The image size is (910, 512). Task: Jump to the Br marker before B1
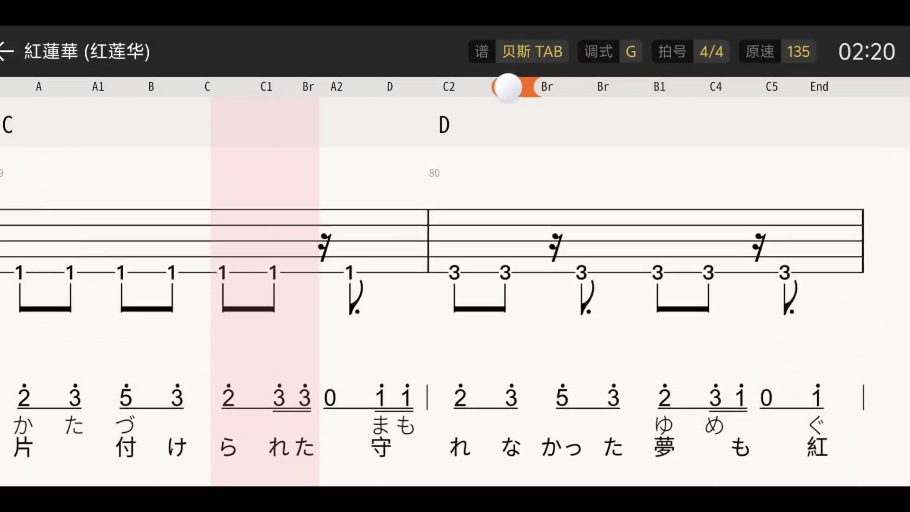tap(603, 87)
